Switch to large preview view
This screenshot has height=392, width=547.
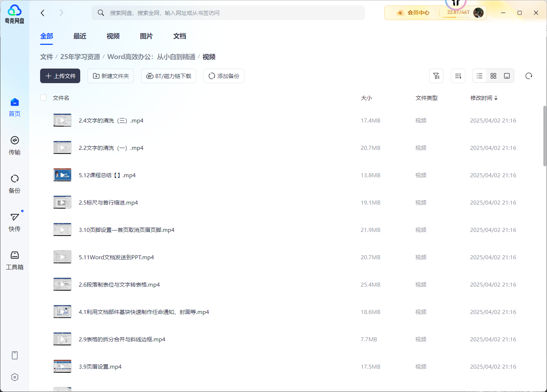point(507,76)
